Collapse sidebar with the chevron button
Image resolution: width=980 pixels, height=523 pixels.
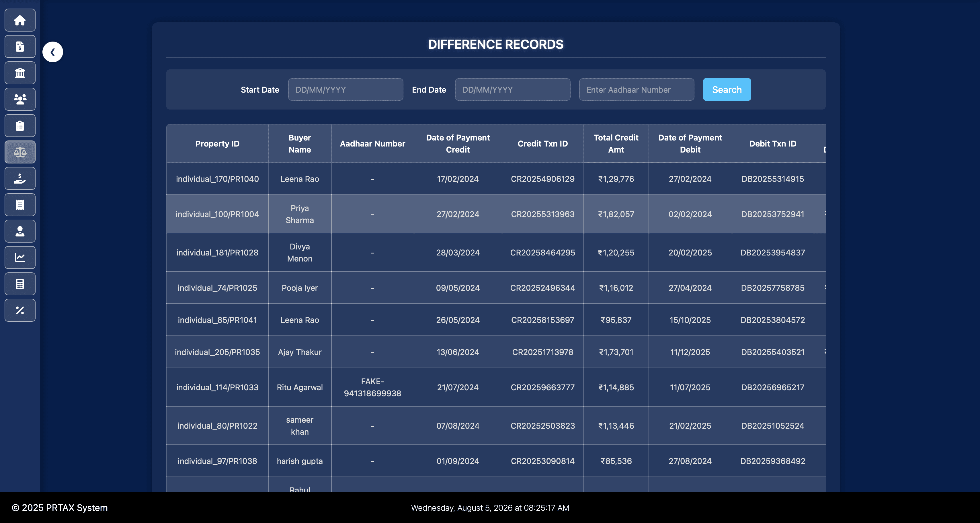pos(52,52)
